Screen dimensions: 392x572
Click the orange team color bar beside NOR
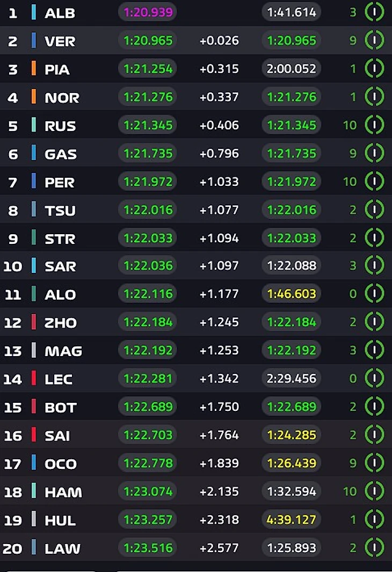click(x=34, y=97)
